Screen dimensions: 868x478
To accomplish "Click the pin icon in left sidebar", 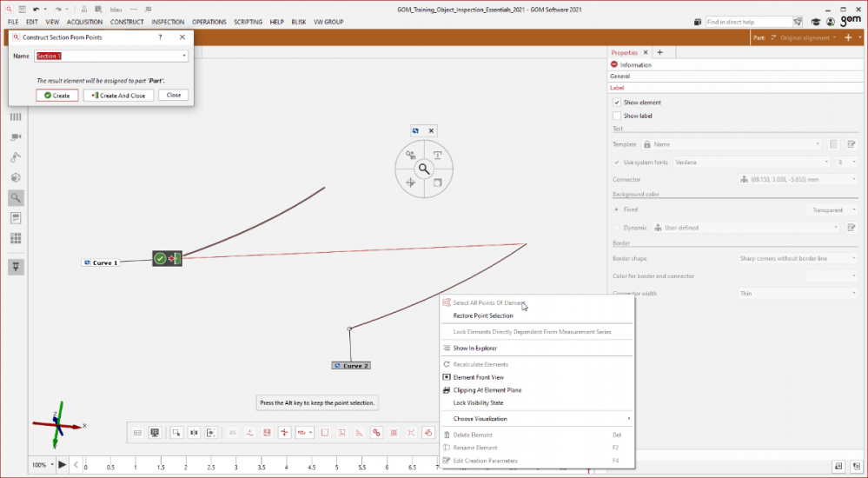I will click(16, 266).
